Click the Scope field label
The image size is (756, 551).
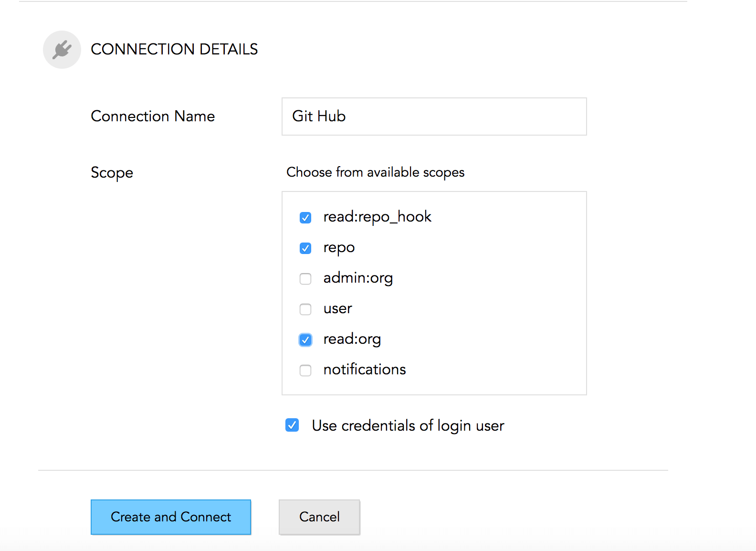(x=112, y=172)
